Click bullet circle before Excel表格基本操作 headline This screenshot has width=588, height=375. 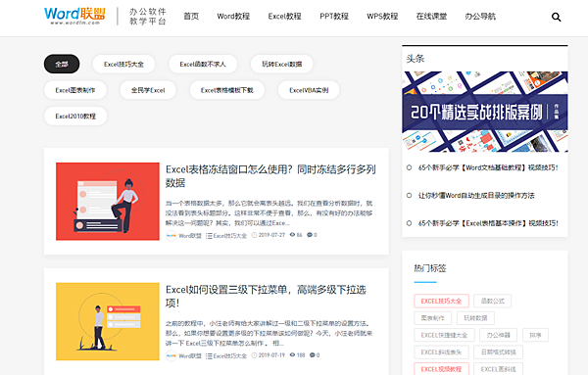pos(409,223)
